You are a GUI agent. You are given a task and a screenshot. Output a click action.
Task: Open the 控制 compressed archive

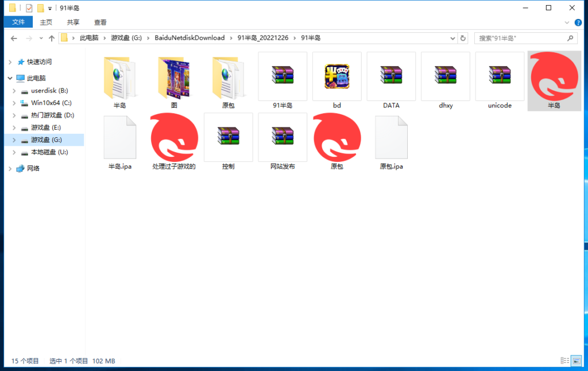(228, 138)
